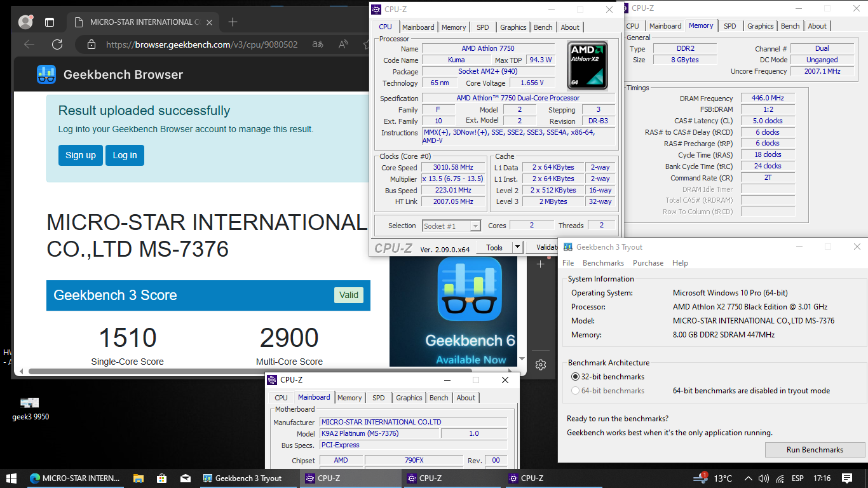
Task: Open the 13°C weather widget
Action: click(712, 478)
